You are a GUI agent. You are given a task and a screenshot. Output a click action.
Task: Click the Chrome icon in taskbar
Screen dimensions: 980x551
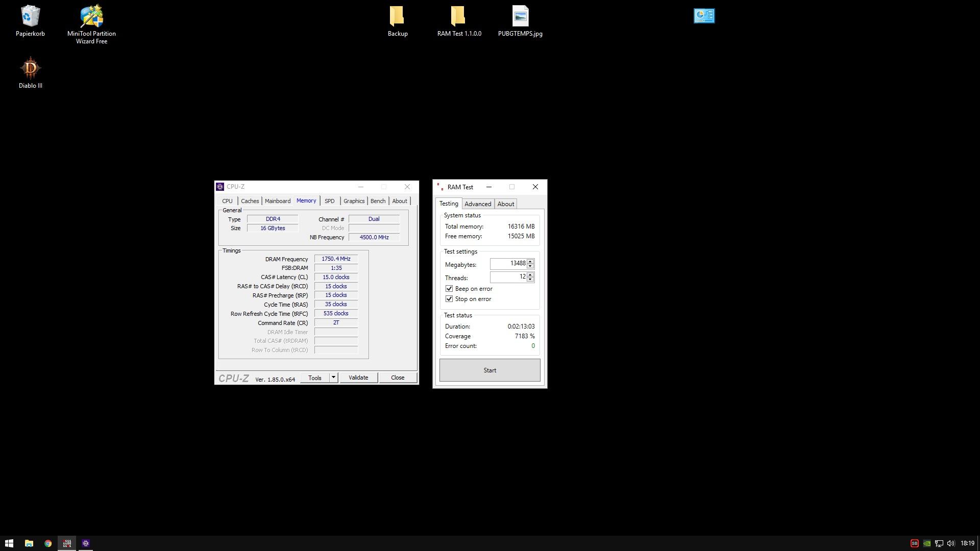(x=47, y=543)
